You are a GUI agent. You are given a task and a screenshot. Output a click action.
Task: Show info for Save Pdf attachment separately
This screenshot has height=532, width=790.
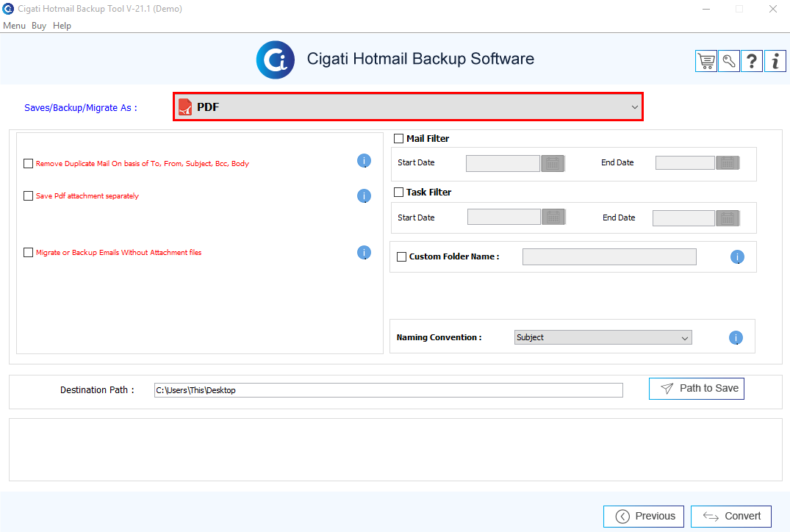coord(364,196)
